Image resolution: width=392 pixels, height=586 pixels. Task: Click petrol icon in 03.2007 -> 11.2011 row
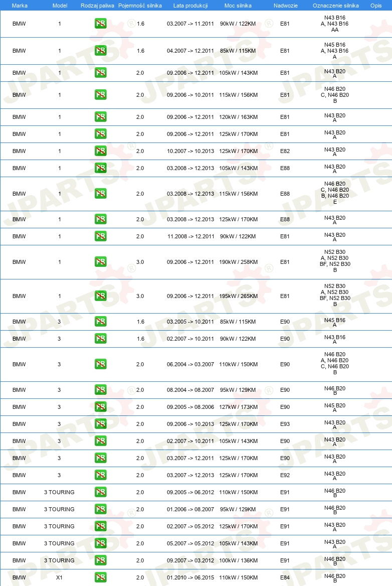pos(100,24)
